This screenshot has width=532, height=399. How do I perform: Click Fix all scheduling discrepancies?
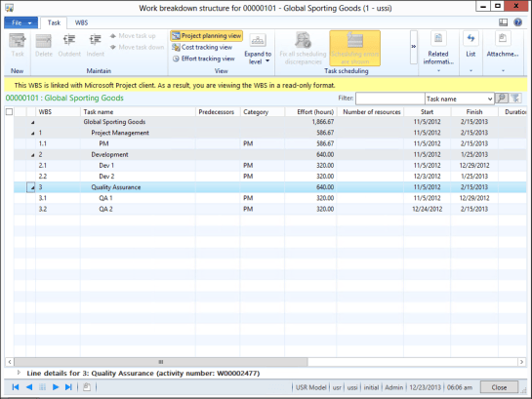coord(303,48)
